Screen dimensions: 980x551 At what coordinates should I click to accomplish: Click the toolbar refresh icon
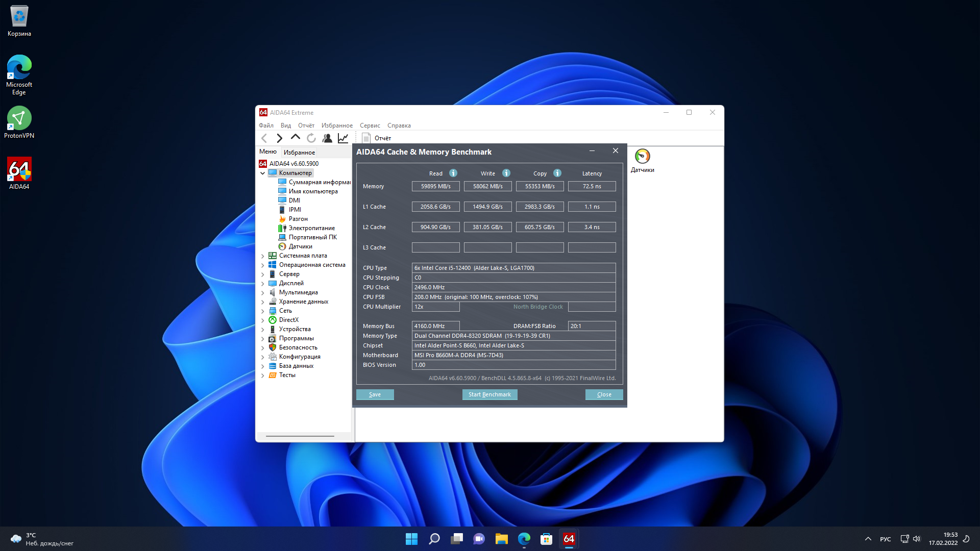(311, 138)
